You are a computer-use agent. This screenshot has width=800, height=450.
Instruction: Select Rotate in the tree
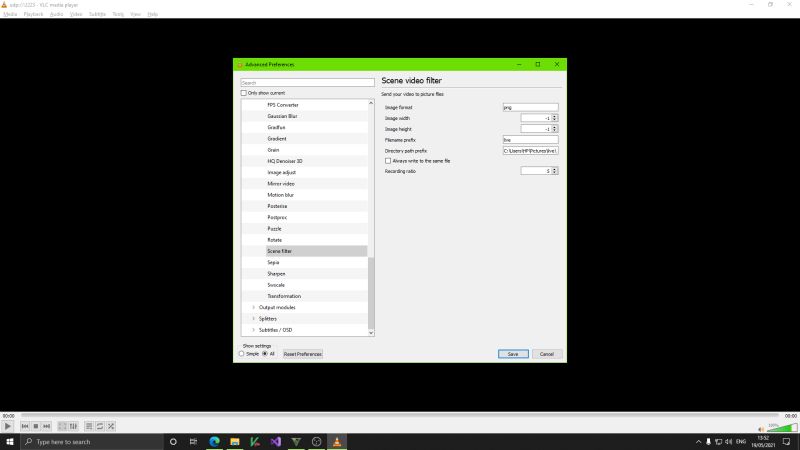(x=274, y=240)
